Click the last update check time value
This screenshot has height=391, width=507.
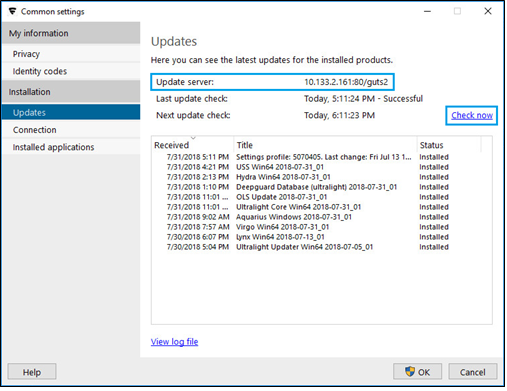(x=363, y=99)
